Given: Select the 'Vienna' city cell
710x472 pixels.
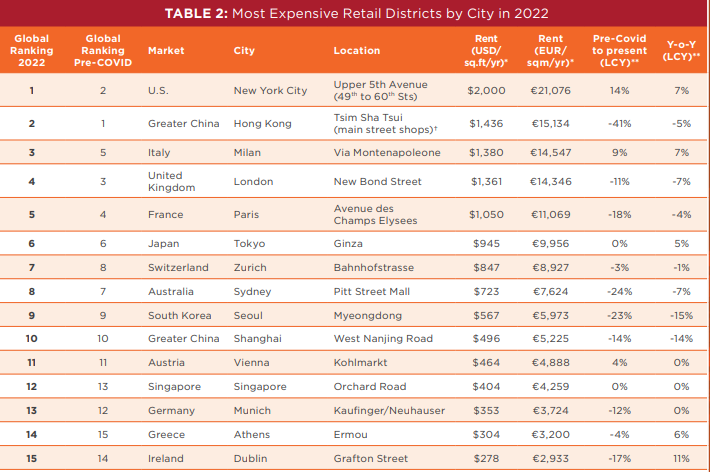Looking at the screenshot, I should point(251,362).
